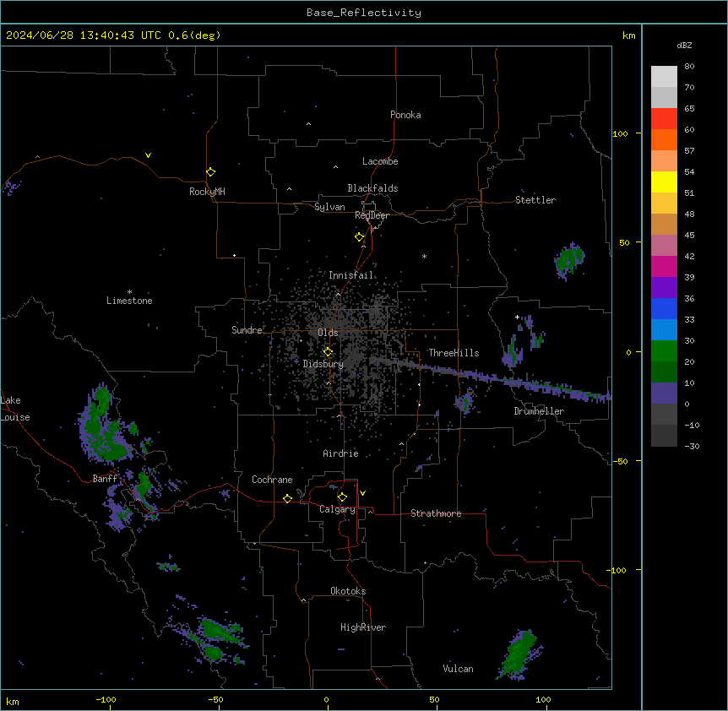Click the white asterisk east of Innisfail

[424, 257]
